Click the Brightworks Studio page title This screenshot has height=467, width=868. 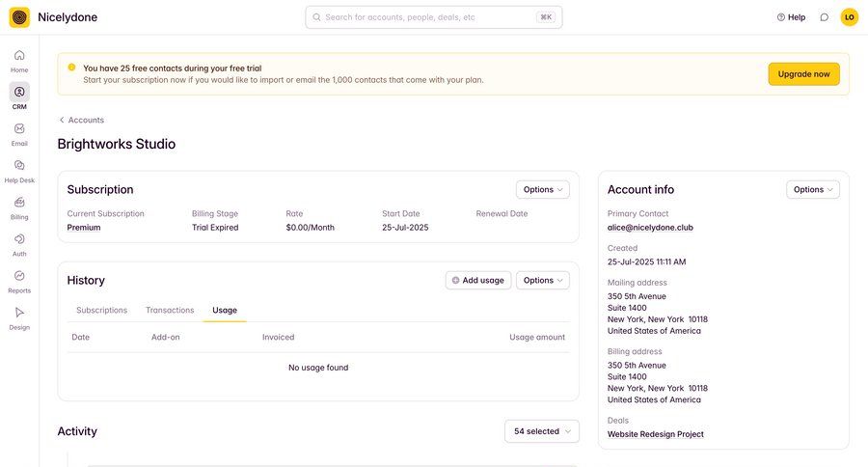pos(117,144)
